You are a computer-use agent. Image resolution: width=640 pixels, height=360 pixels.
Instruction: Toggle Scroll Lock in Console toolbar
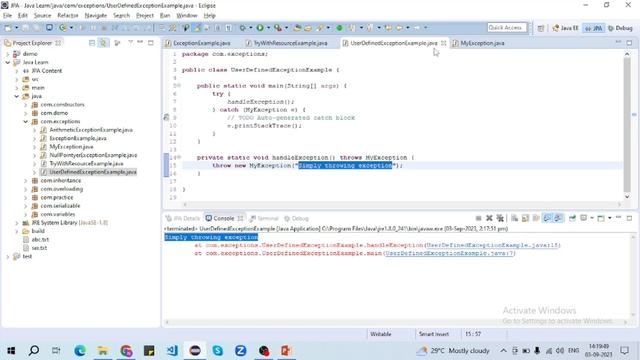525,218
